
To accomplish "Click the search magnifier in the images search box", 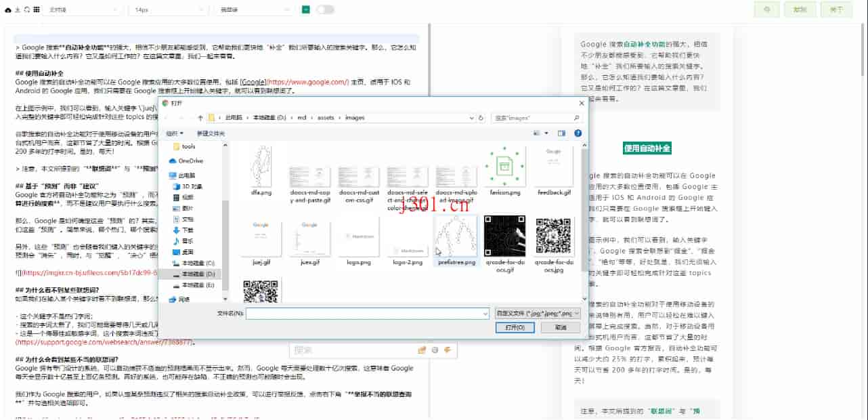I will (576, 117).
